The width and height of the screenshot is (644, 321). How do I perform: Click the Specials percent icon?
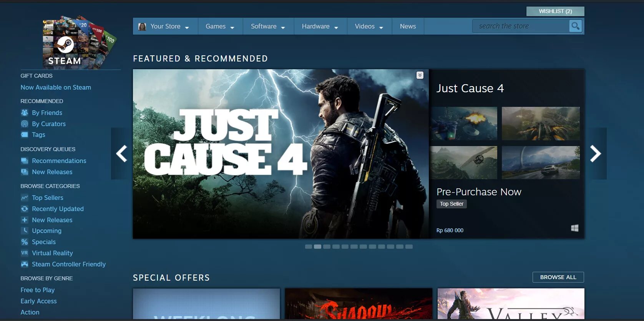pos(25,242)
